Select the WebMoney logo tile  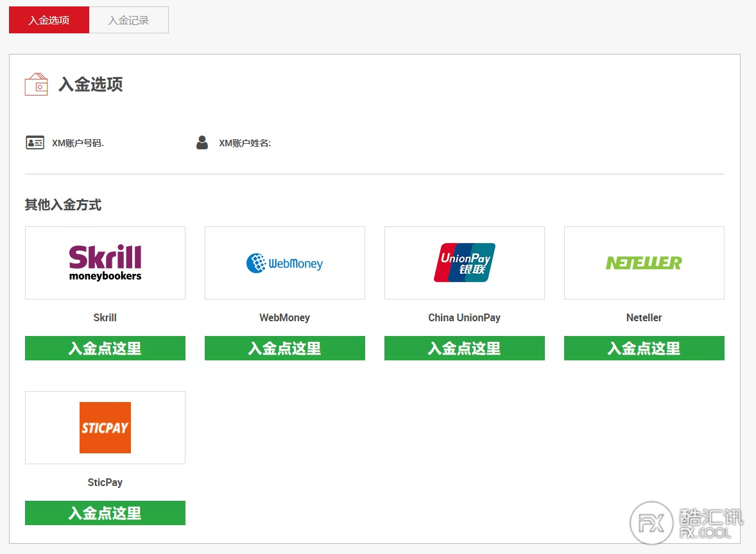[x=284, y=263]
